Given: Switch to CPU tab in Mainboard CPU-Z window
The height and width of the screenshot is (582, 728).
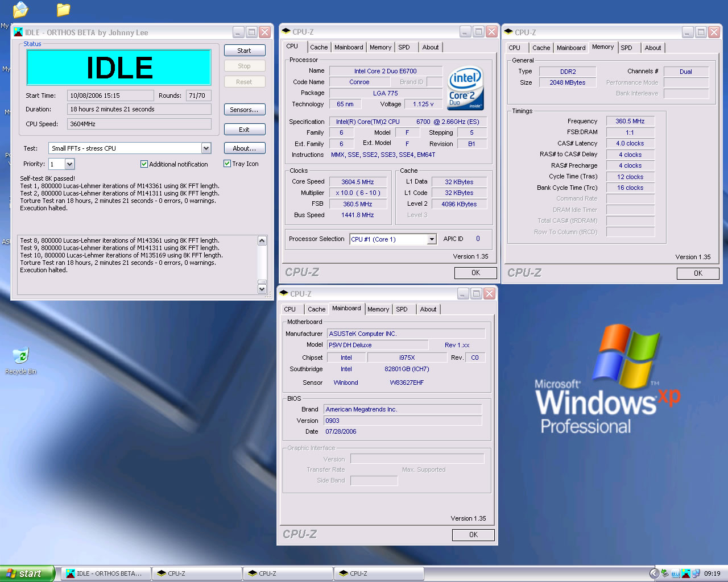Looking at the screenshot, I should click(x=290, y=309).
